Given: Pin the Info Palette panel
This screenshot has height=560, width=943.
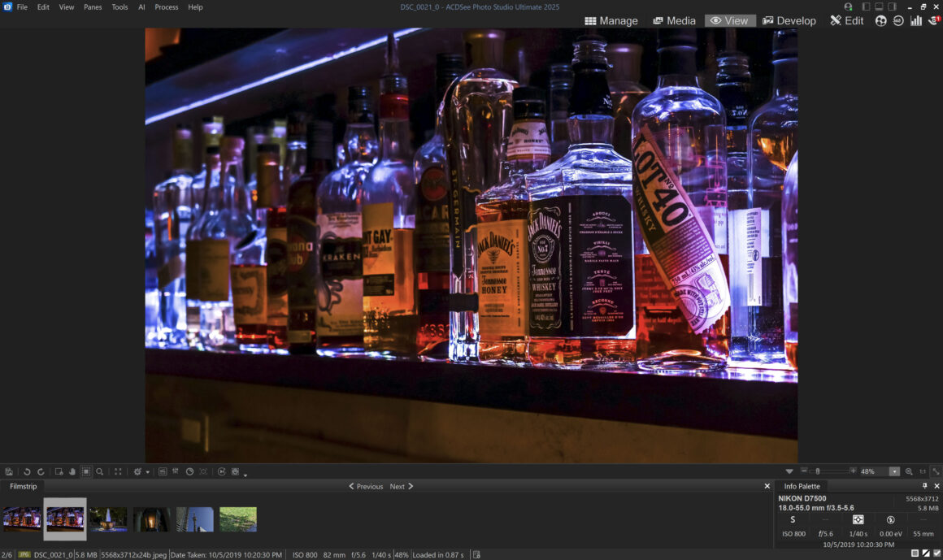Looking at the screenshot, I should coord(925,486).
